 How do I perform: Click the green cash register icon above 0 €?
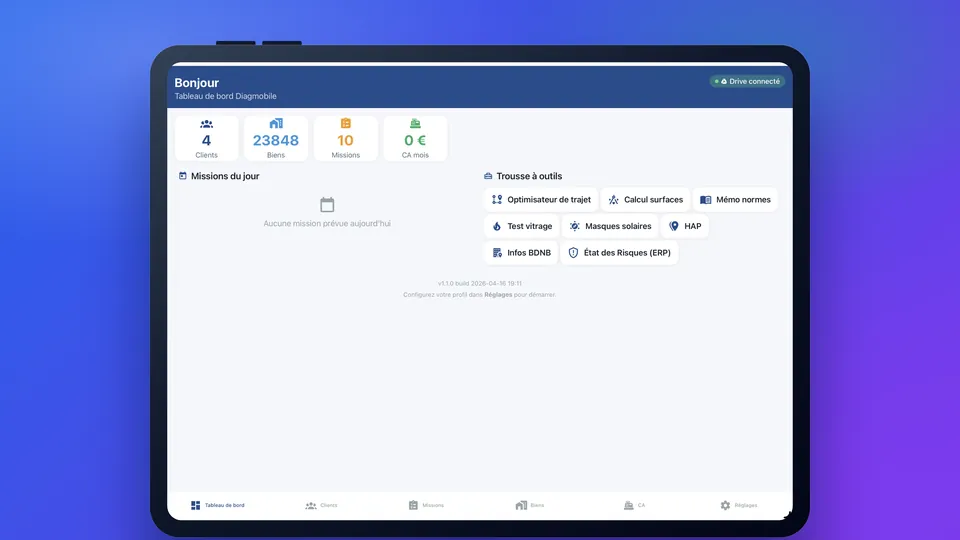point(415,124)
